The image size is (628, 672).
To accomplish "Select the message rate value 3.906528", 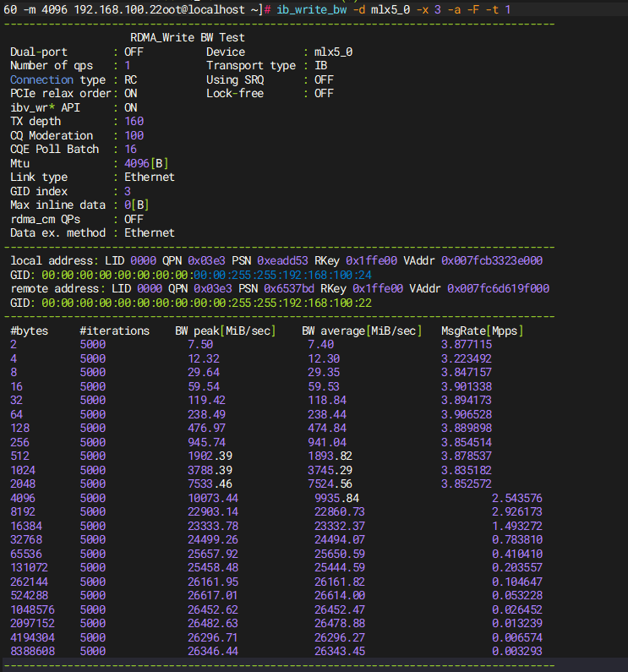I will tap(467, 414).
